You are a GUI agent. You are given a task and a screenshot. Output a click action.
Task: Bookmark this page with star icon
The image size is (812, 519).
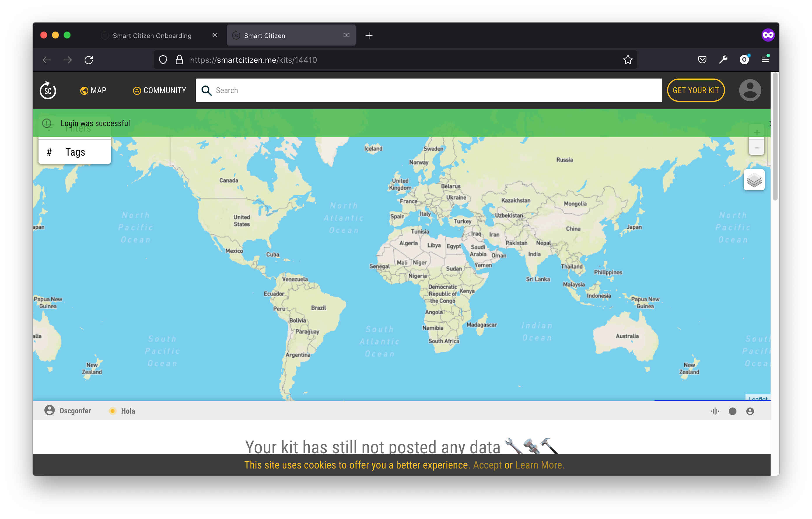click(x=628, y=60)
